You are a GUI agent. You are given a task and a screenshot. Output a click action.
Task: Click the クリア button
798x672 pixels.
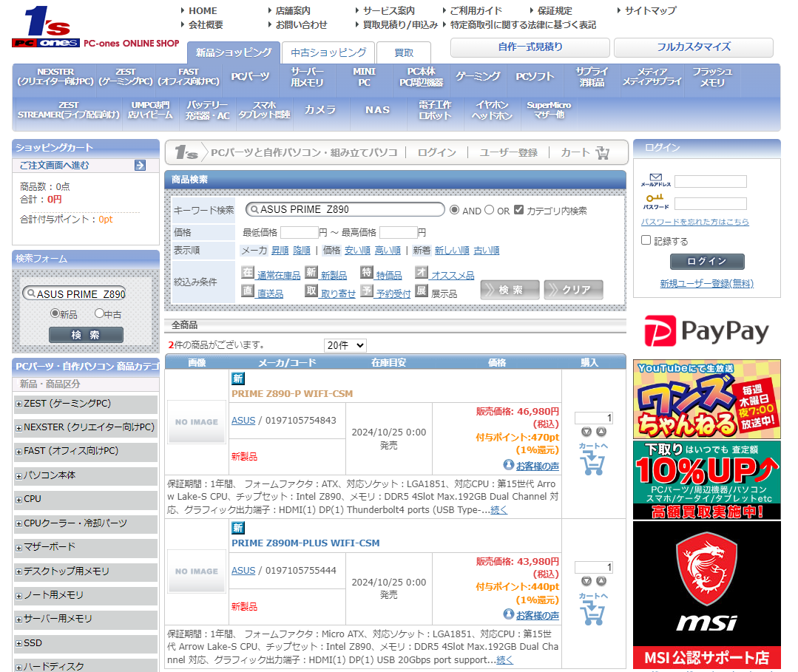(574, 290)
